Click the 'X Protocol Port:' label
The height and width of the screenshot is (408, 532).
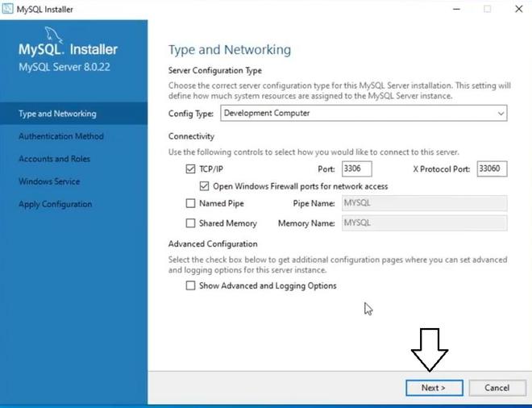pos(442,169)
